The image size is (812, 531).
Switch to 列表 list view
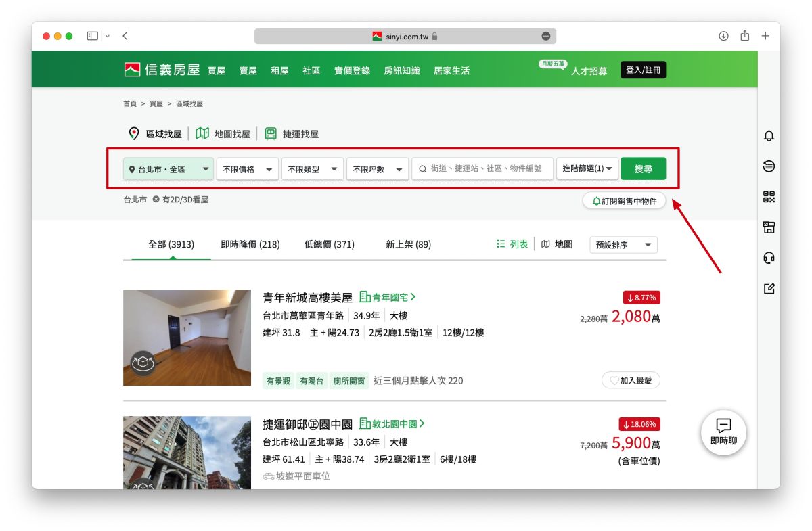(512, 244)
